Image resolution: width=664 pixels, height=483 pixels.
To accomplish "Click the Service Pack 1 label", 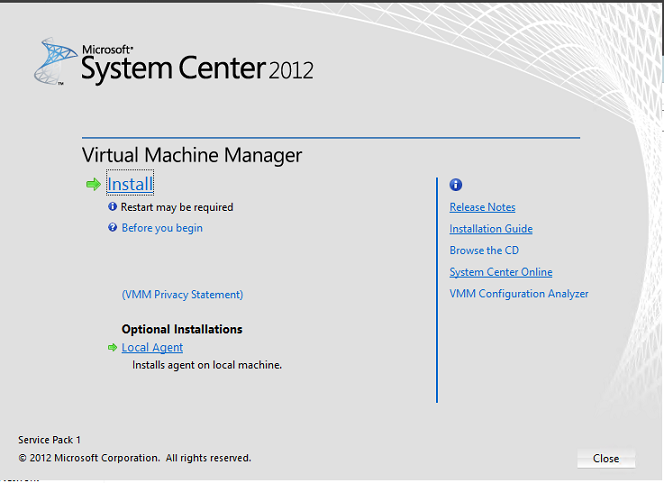I will [x=49, y=440].
